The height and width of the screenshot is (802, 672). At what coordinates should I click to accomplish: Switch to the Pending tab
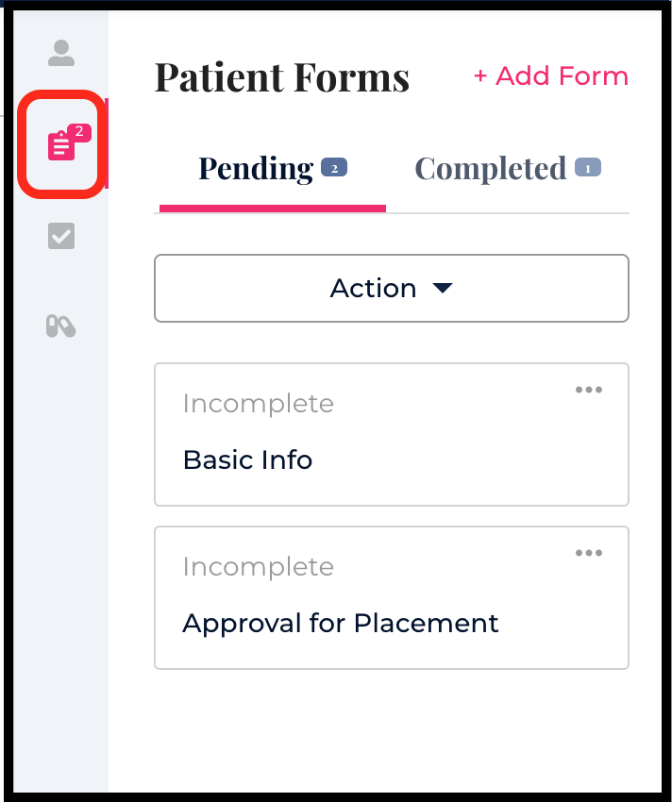pos(256,169)
